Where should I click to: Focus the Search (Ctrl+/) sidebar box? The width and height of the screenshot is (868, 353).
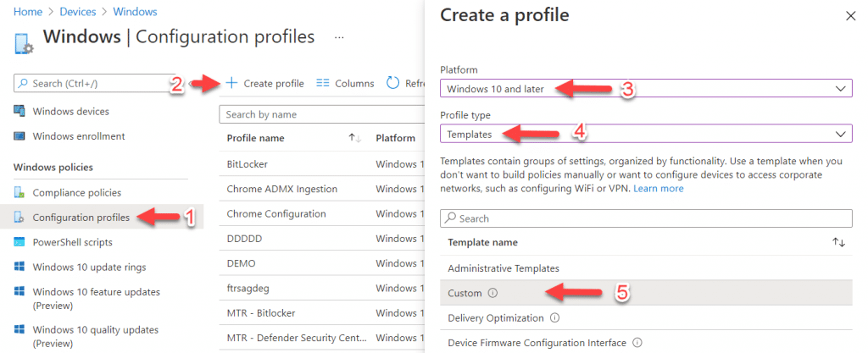tap(94, 84)
